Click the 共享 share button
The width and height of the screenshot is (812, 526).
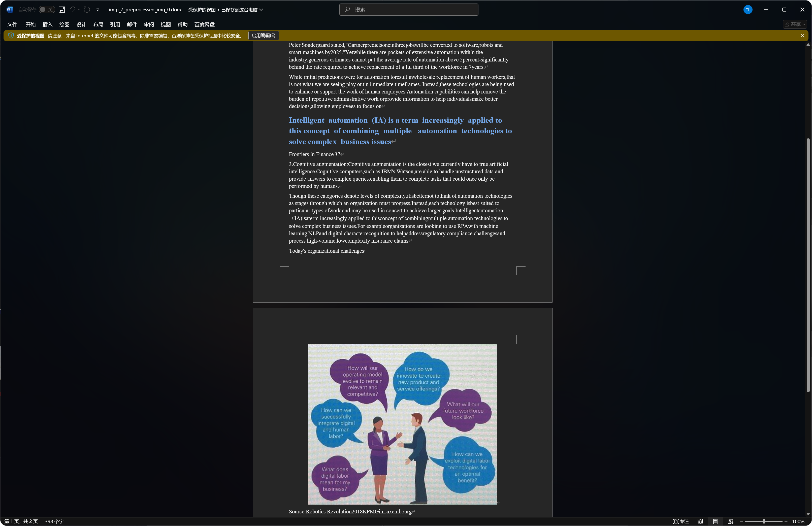pos(795,24)
